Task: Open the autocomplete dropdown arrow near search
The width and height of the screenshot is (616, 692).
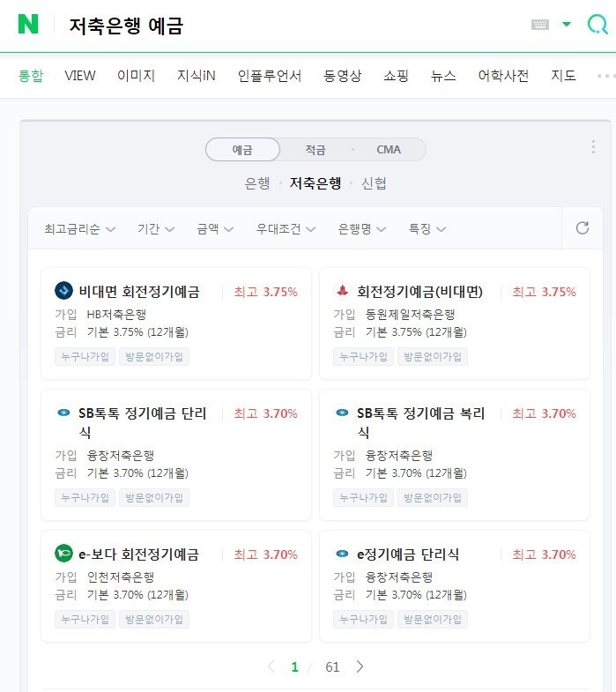Action: click(567, 24)
